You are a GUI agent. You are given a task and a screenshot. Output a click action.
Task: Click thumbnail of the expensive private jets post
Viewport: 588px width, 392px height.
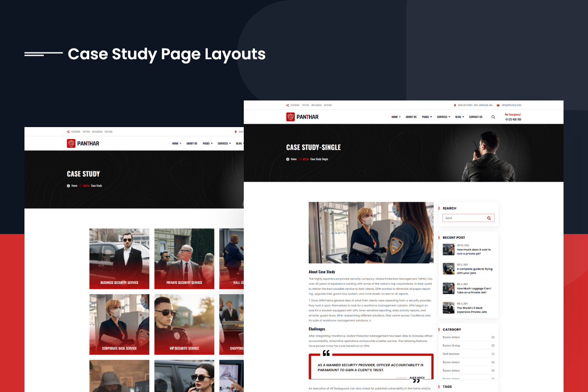[449, 308]
